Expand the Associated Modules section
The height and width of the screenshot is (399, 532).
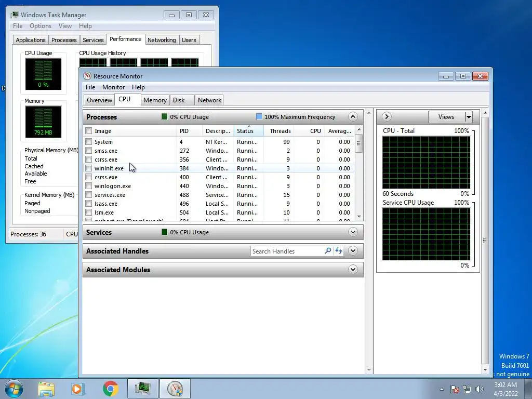[353, 270]
